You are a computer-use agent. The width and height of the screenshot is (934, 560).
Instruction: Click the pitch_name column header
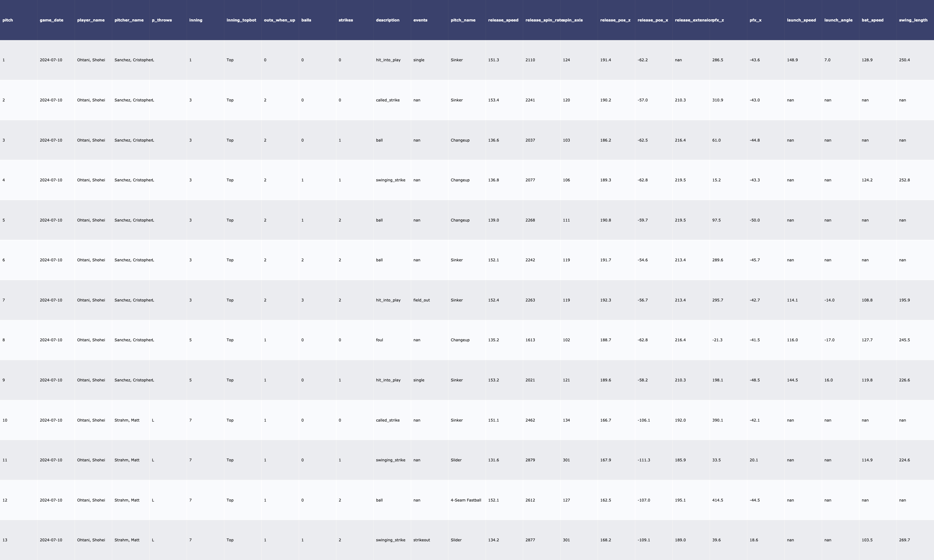(463, 20)
